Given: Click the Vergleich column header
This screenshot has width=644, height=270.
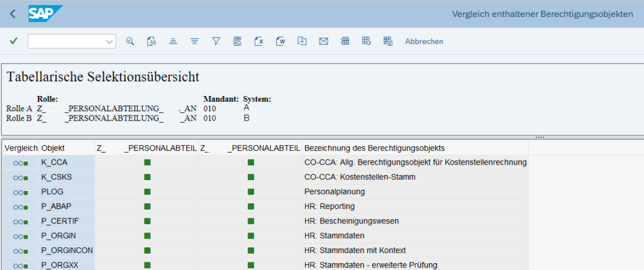Looking at the screenshot, I should coord(20,148).
